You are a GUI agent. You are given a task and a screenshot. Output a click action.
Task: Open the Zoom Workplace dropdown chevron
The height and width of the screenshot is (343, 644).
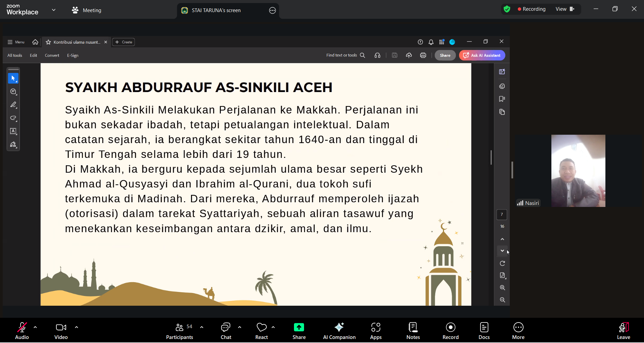pos(54,10)
